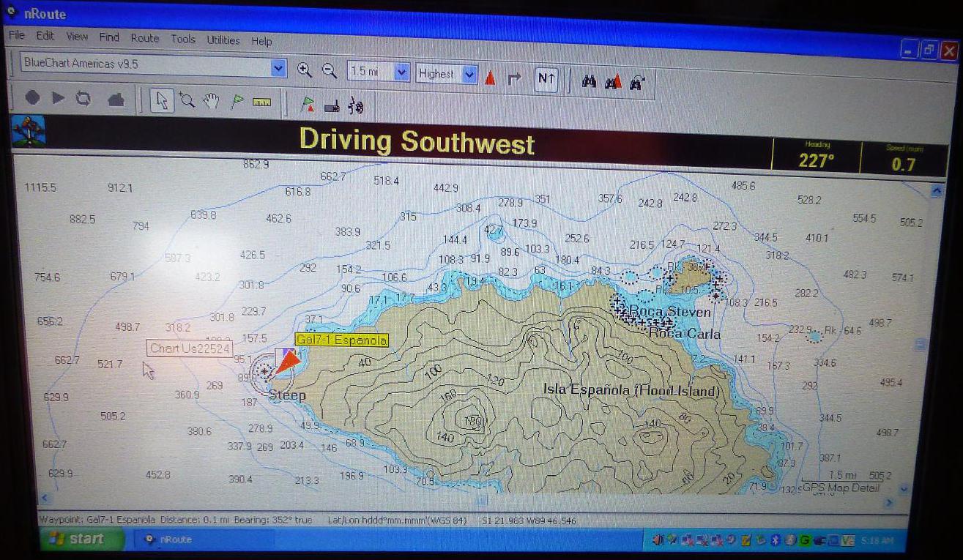Open the File menu
This screenshot has height=560, width=963.
(16, 35)
